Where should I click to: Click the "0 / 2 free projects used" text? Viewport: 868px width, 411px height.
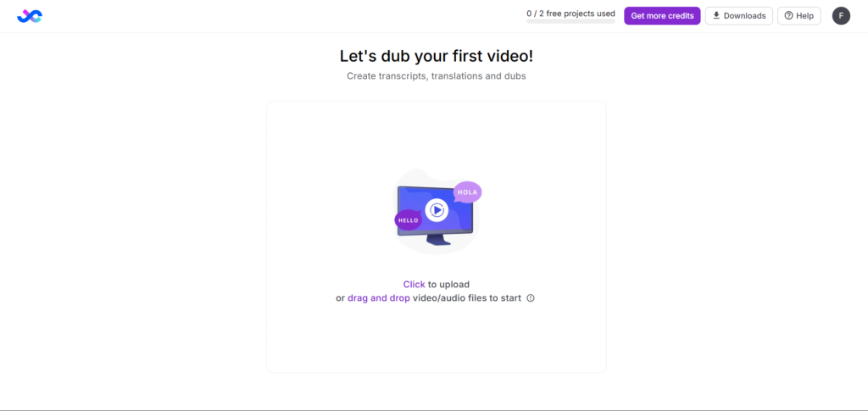point(570,14)
